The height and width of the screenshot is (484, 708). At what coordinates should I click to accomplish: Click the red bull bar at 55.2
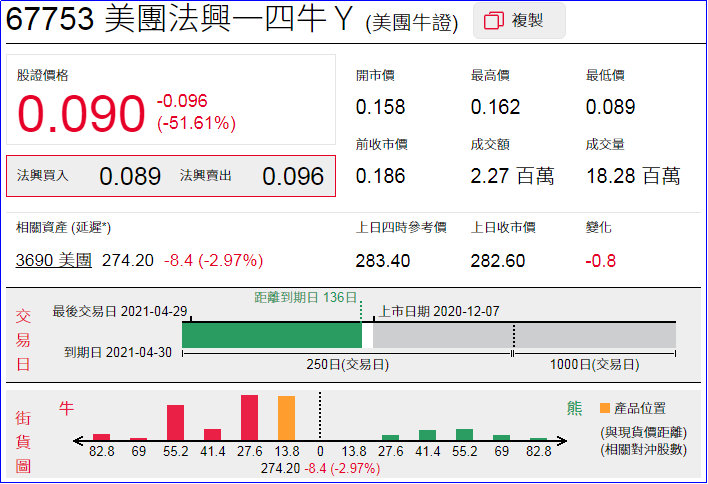[175, 423]
